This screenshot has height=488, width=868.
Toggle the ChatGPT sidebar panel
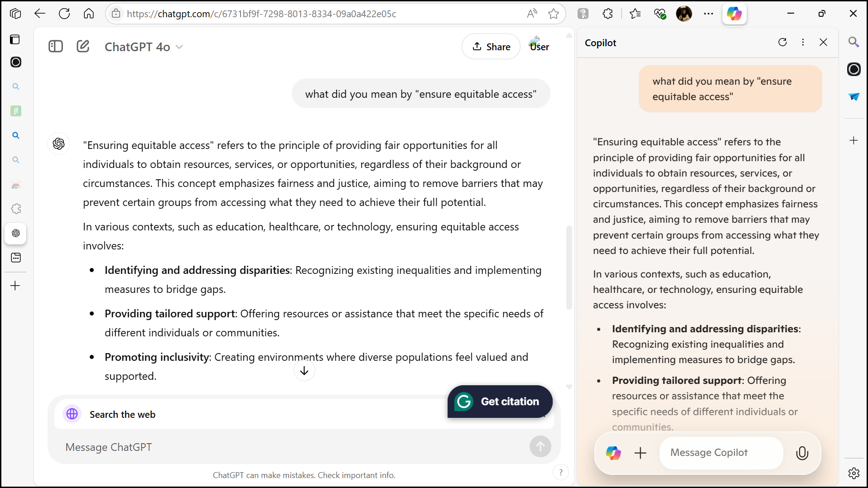tap(56, 47)
